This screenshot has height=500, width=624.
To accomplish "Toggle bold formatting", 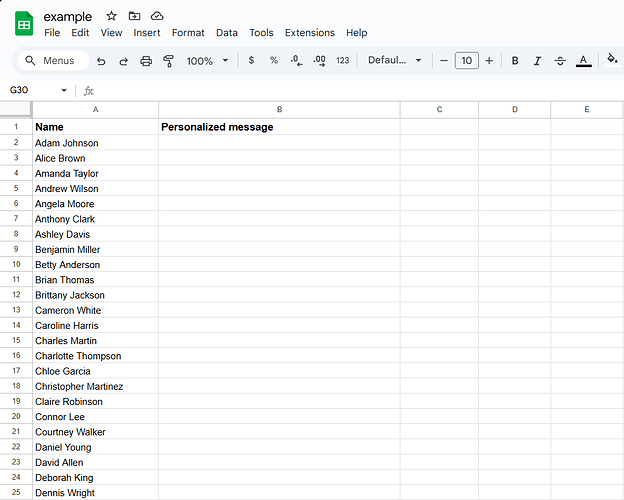I will tap(515, 61).
